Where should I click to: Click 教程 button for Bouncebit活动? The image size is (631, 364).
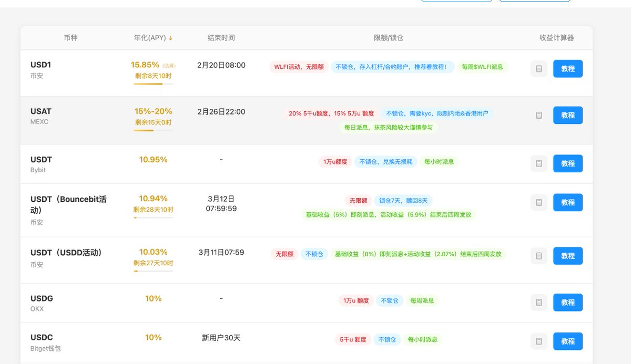pyautogui.click(x=568, y=202)
